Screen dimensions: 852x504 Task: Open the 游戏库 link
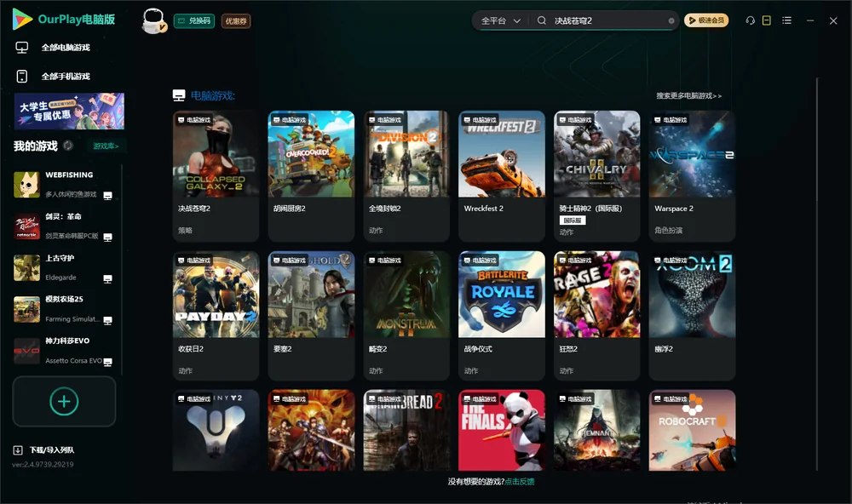tap(106, 146)
